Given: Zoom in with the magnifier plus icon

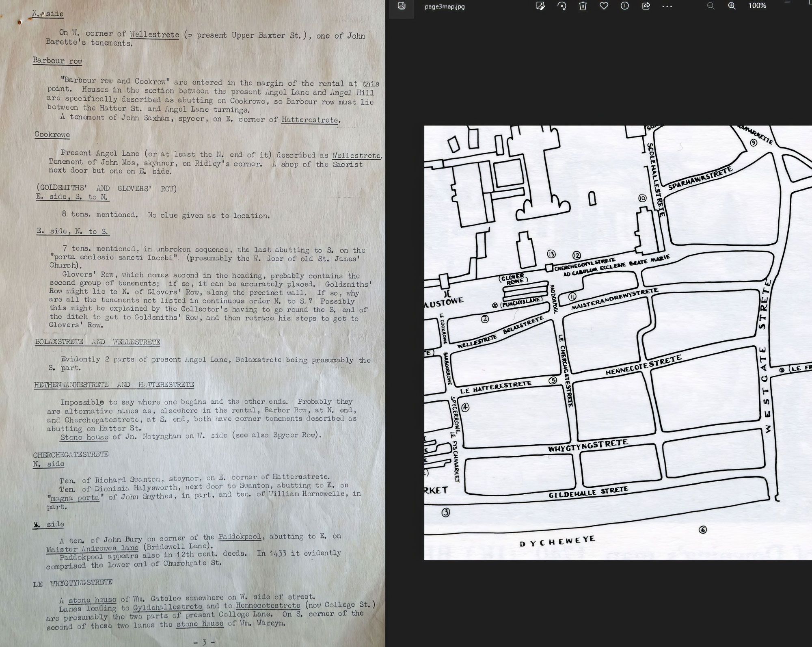Looking at the screenshot, I should tap(732, 6).
